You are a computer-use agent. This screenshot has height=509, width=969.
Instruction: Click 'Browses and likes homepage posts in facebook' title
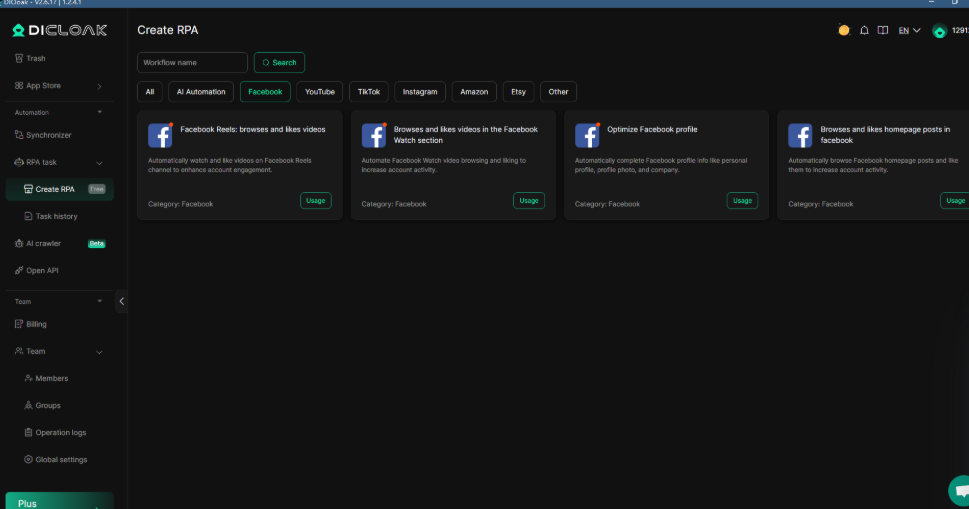pos(885,135)
